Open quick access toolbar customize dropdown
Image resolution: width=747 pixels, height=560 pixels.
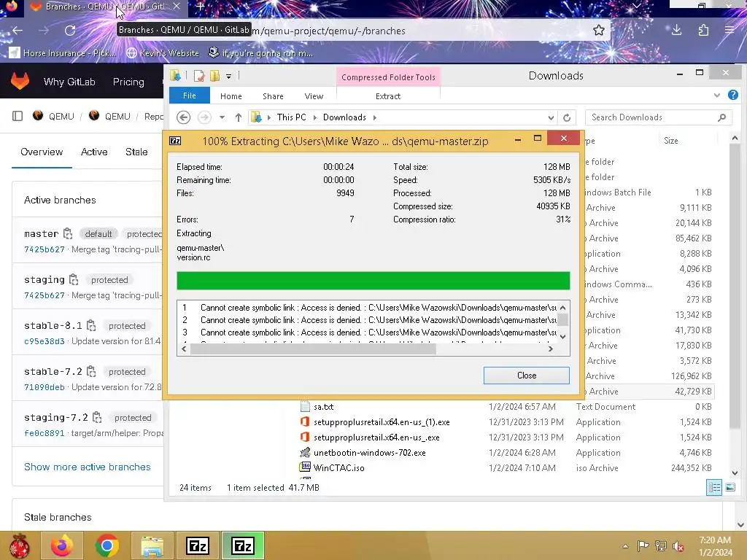coord(228,76)
